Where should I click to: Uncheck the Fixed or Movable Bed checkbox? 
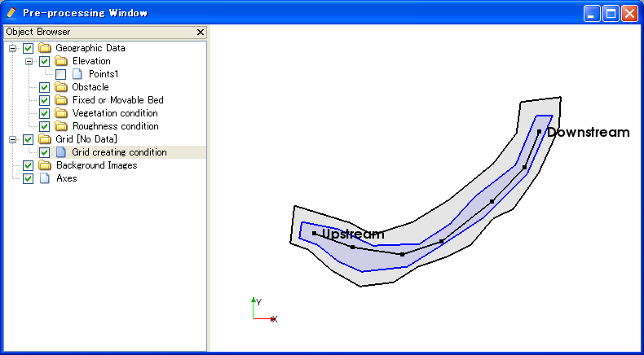pos(44,100)
